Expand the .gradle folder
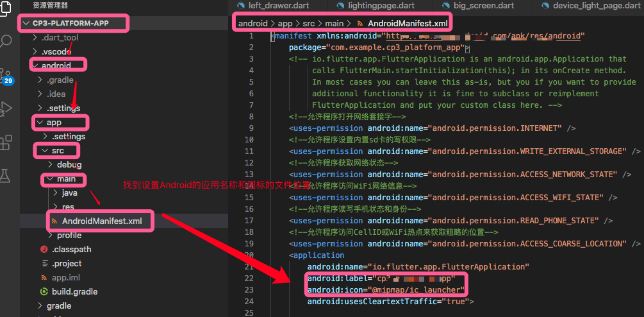644x317 pixels. pyautogui.click(x=60, y=80)
